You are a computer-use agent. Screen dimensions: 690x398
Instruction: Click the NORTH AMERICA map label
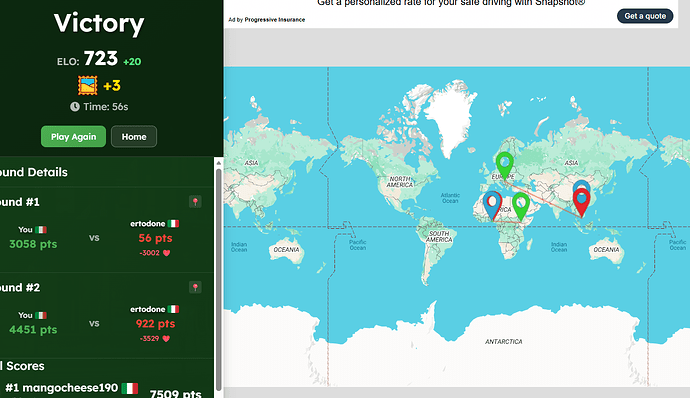pos(400,182)
